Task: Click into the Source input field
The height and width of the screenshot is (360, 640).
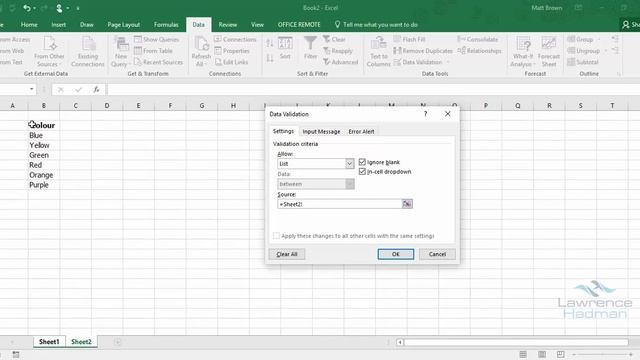Action: point(340,204)
